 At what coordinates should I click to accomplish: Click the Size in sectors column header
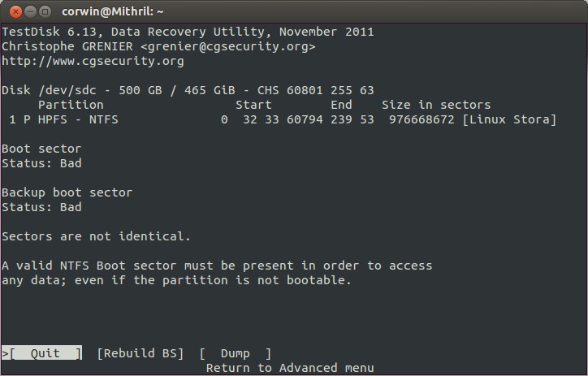pos(436,105)
